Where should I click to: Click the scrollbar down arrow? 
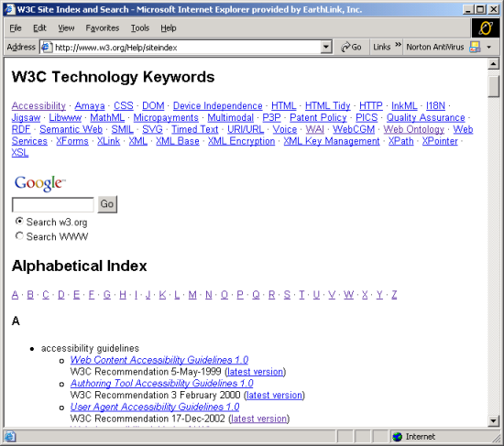(493, 420)
